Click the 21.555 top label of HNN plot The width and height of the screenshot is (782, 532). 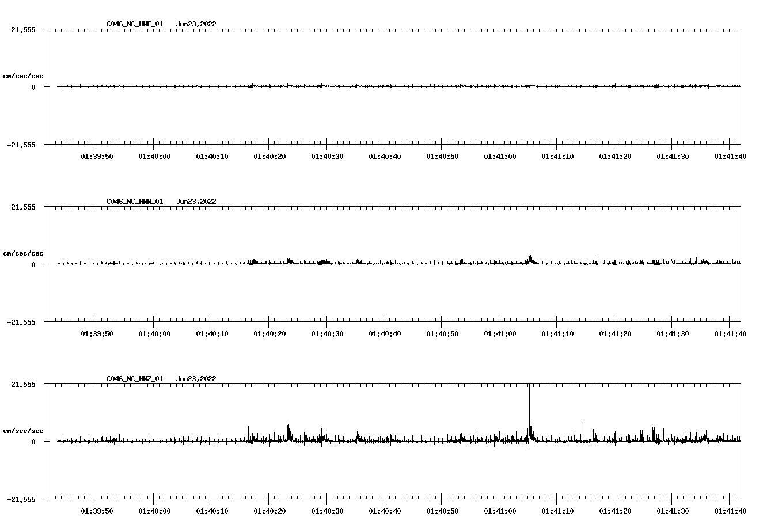tap(23, 207)
